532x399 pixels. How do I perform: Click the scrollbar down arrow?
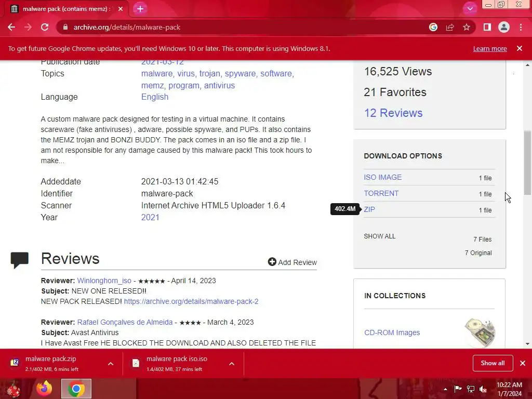pyautogui.click(x=527, y=344)
